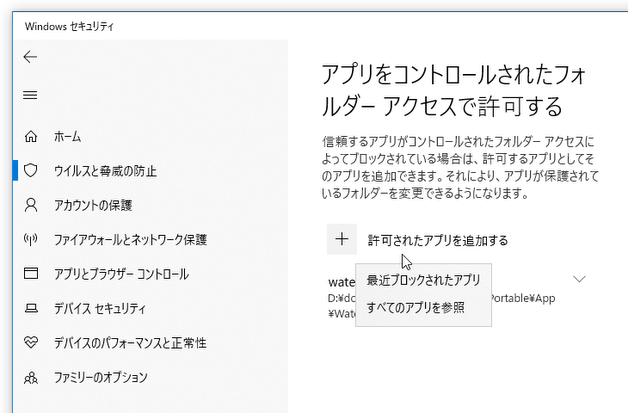
Task: Select デバイス セキュリティ in sidebar
Action: (x=100, y=308)
